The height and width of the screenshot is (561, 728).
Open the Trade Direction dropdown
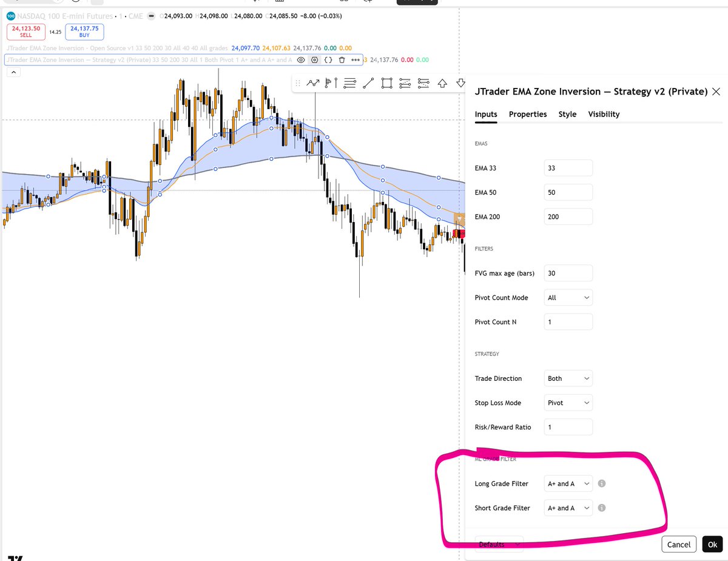(568, 378)
